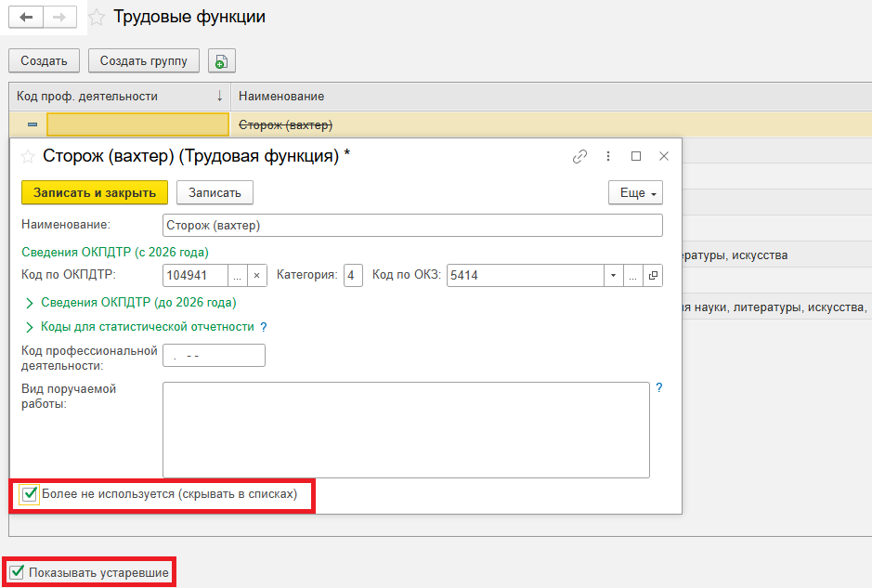Clear the Код по ОКПДТР field
The height and width of the screenshot is (588, 872).
tap(258, 276)
